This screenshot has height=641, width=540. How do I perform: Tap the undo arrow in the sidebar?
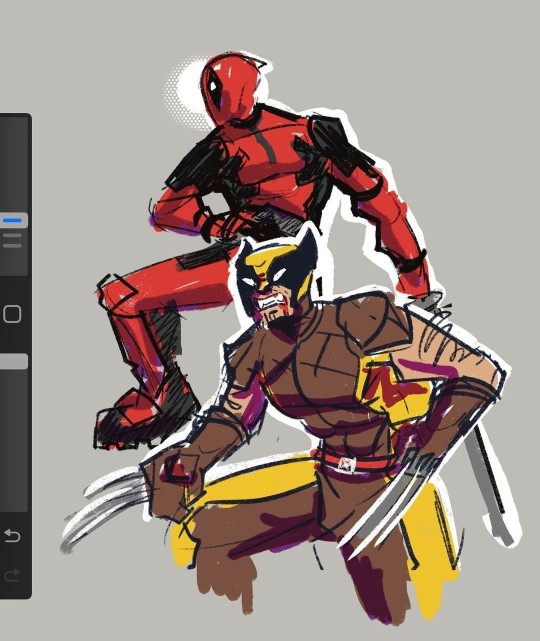12,536
